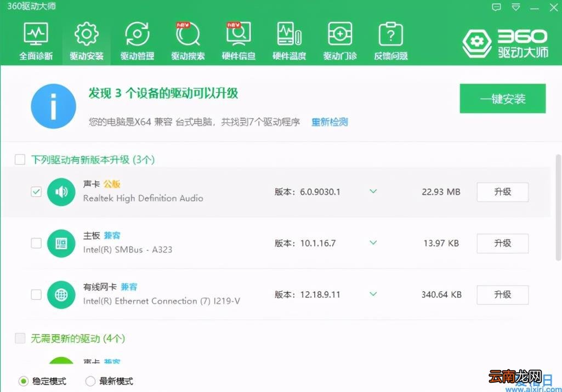Click the 360驱动大师 logo

(x=505, y=44)
